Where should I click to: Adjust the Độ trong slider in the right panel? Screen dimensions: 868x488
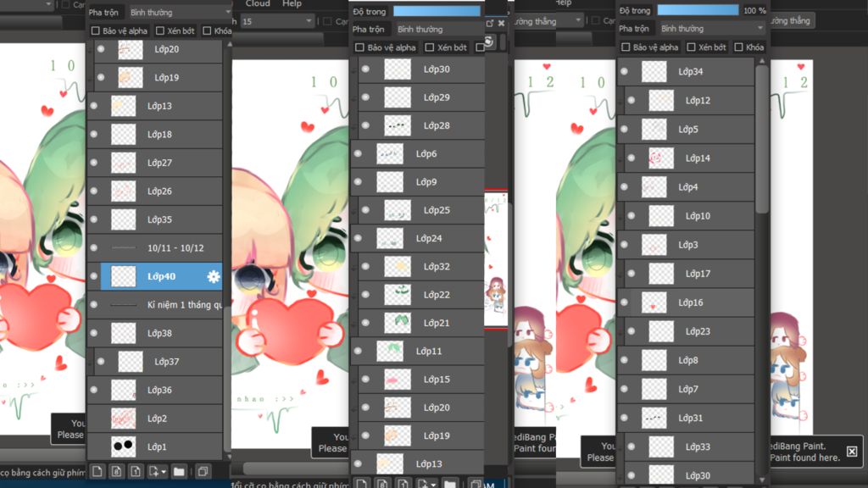pos(698,10)
